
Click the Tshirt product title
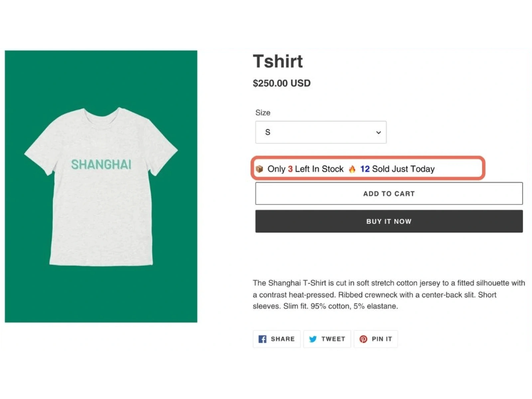coord(278,61)
